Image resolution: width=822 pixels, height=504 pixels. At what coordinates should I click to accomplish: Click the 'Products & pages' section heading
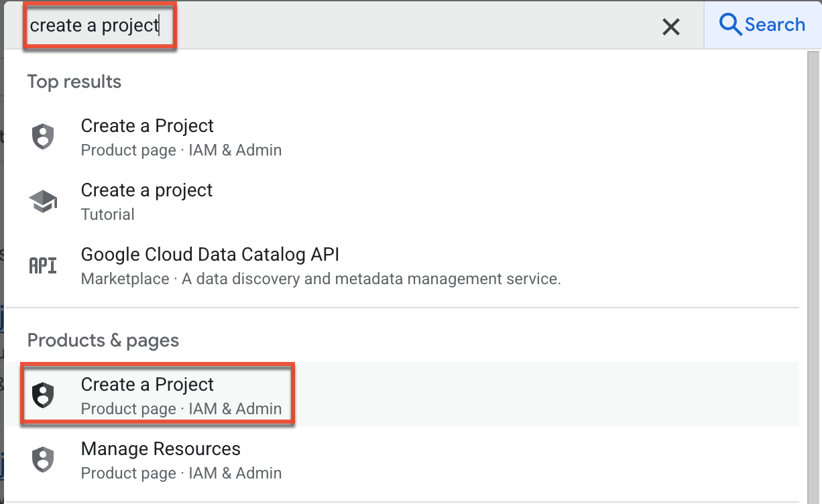click(x=103, y=340)
